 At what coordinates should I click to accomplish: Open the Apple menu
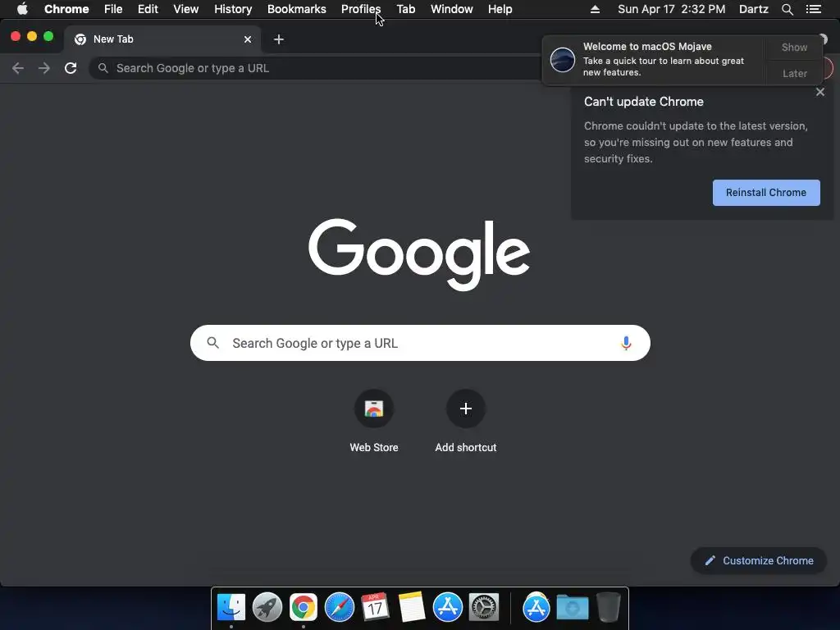pos(22,9)
